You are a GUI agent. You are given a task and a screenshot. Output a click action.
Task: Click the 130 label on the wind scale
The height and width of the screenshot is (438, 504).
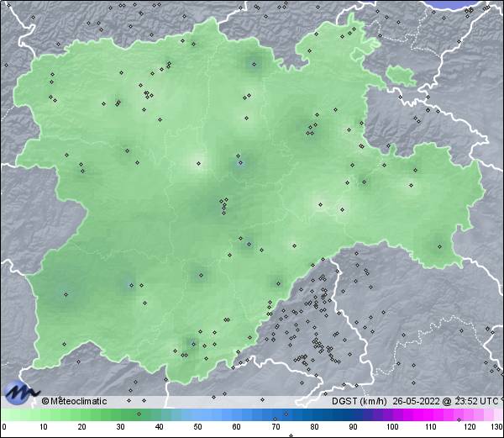coord(496,427)
